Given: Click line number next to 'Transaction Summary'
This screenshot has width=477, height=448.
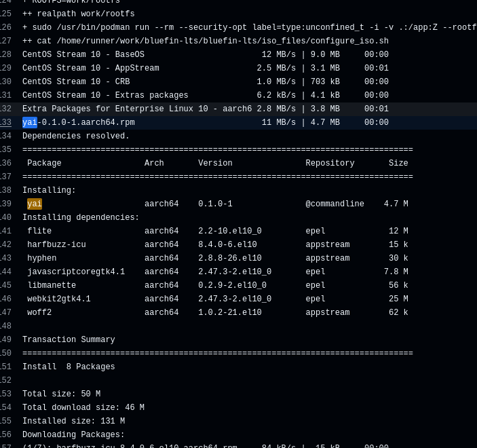Looking at the screenshot, I should (5, 340).
